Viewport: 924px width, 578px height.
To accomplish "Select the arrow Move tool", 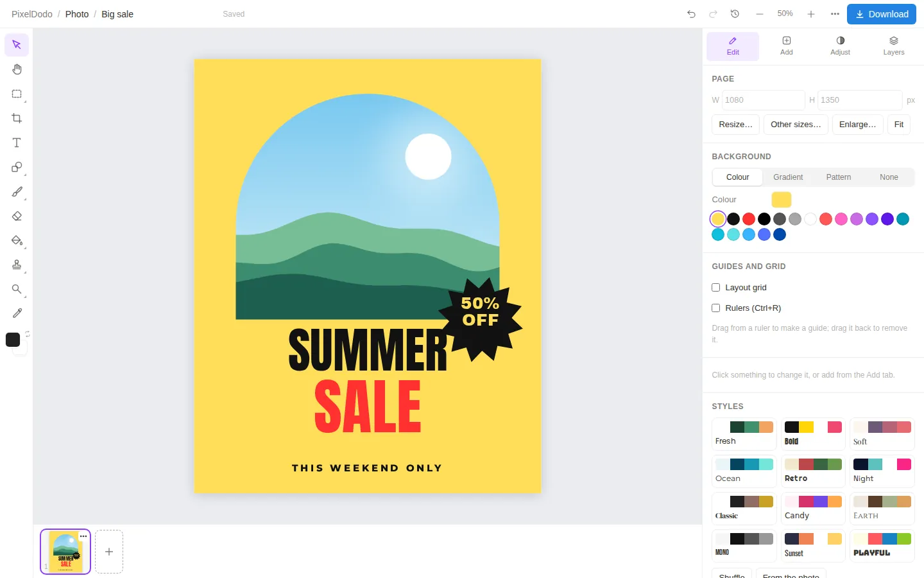I will [x=17, y=45].
